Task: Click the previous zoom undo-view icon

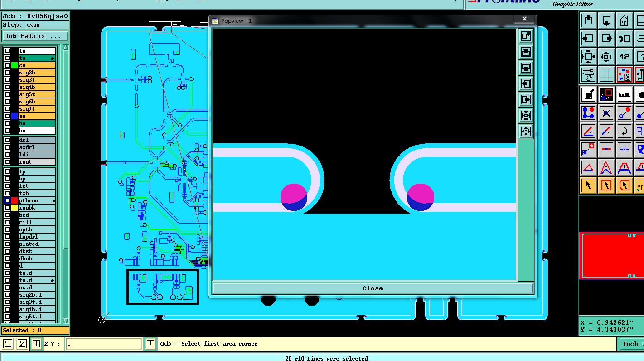Action: [x=625, y=39]
